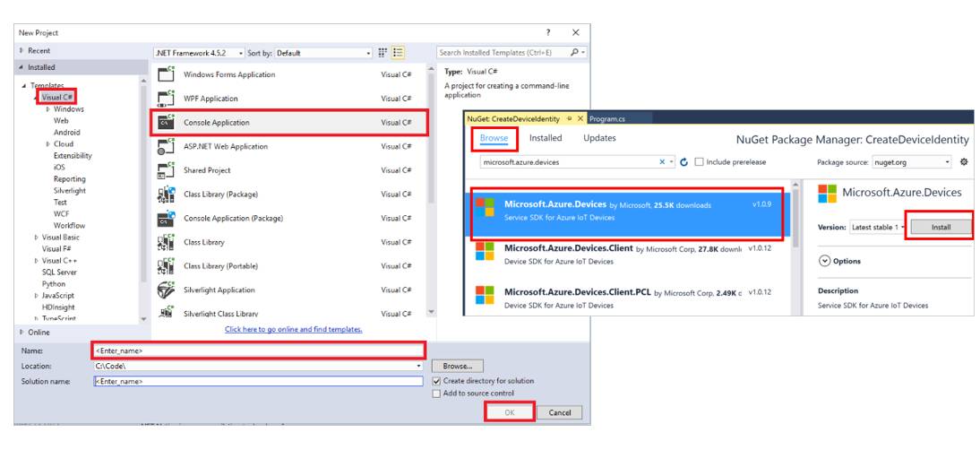Pin the NuGet CreateDeviceIdentity tab
Viewport: 980px width, 450px height.
570,118
